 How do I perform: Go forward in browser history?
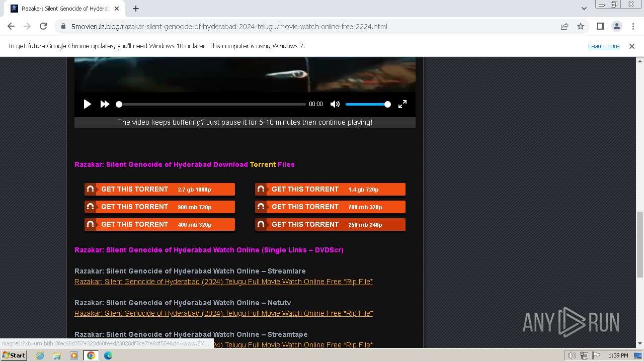tap(27, 26)
